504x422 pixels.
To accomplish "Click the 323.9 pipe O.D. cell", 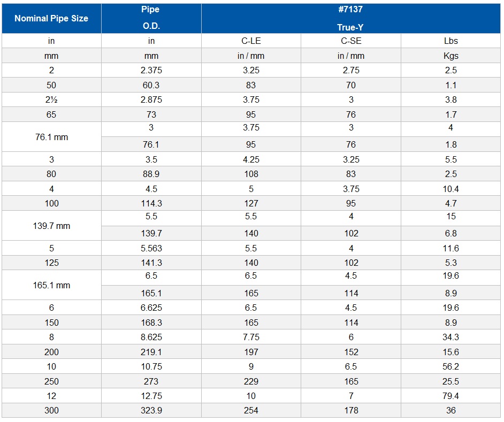I will [151, 410].
